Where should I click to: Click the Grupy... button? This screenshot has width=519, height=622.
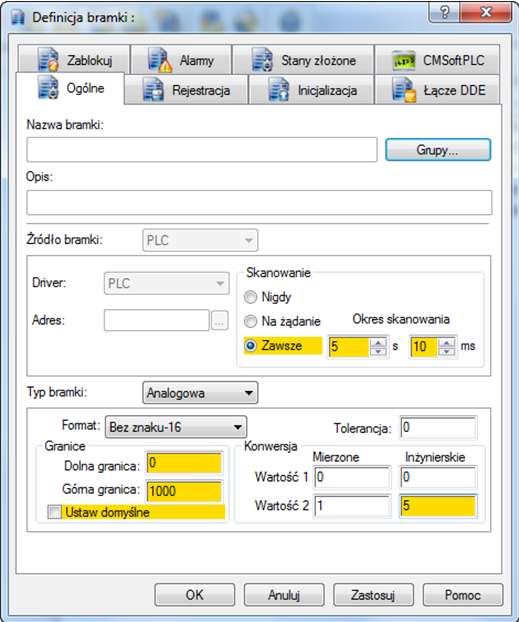pyautogui.click(x=438, y=150)
